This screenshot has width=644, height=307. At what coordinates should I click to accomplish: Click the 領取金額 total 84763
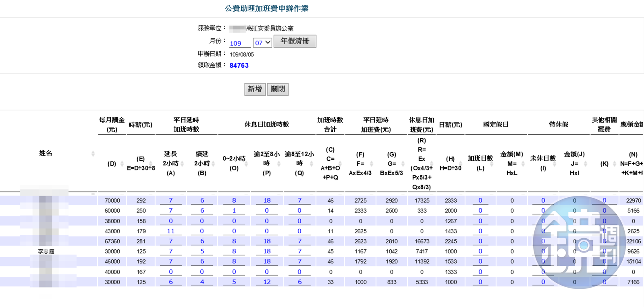239,65
